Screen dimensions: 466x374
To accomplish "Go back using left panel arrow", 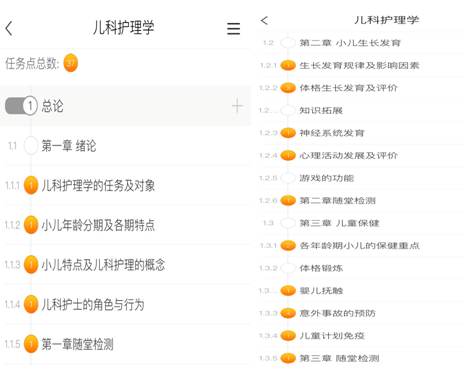I will point(9,28).
